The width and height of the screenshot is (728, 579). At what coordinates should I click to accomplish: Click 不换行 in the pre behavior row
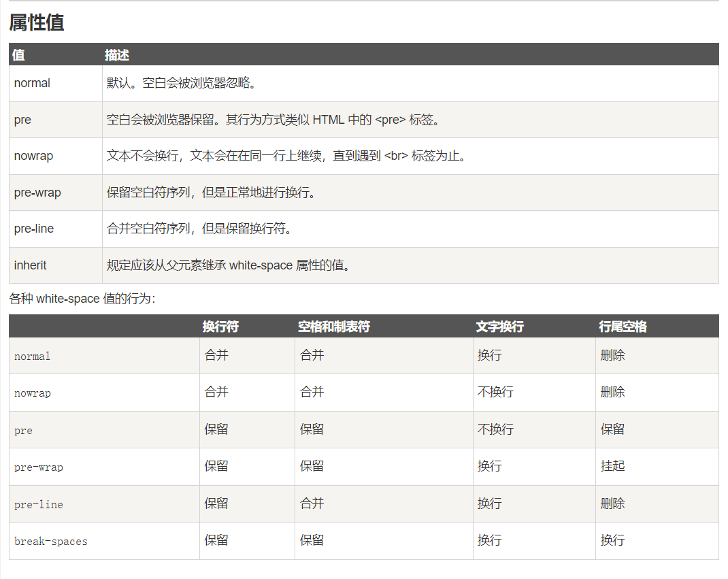click(x=496, y=429)
